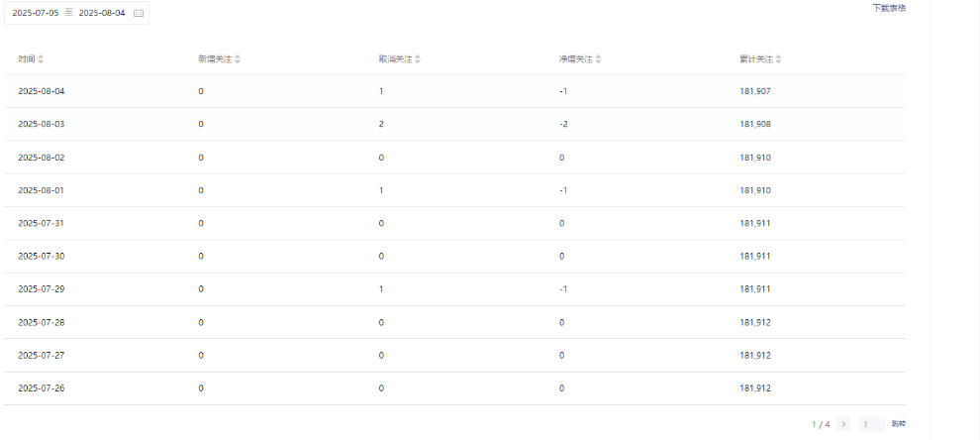Click the 时间 column header label
The image size is (980, 440).
coord(27,59)
